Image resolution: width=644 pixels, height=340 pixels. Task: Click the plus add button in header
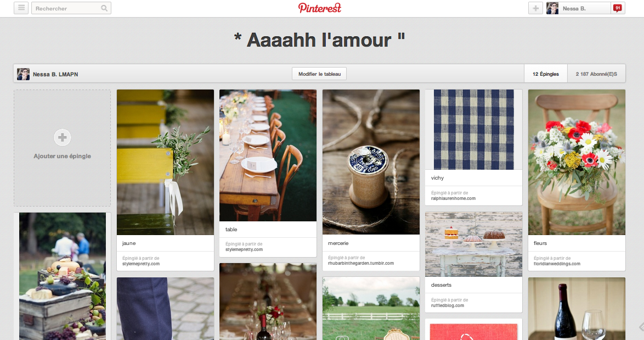pos(535,8)
